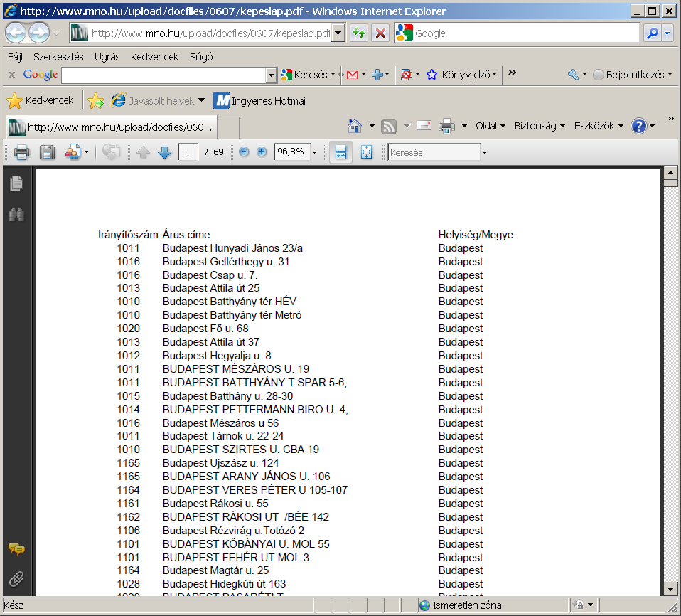The image size is (681, 616).
Task: Open the PDF search options dropdown arrow
Action: tap(484, 153)
